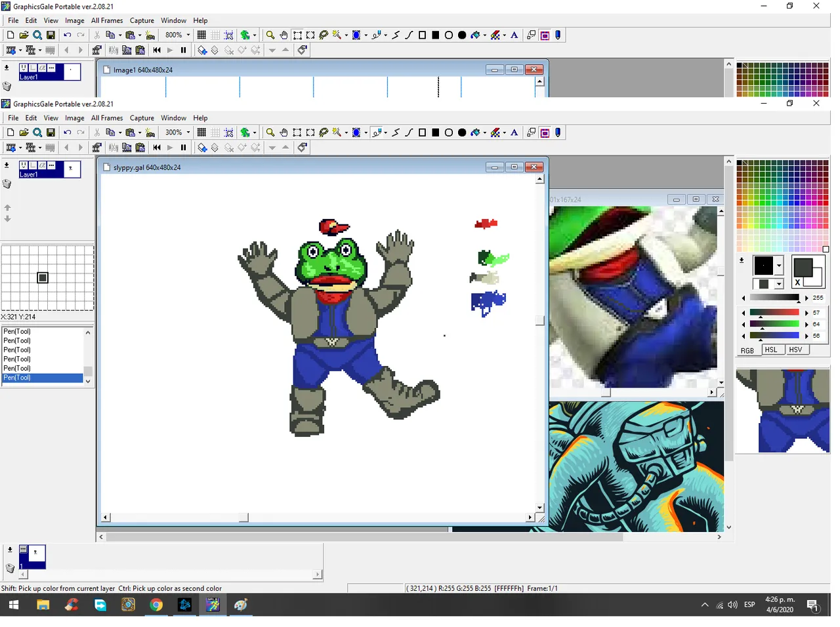Select Rectangle selection tool in front window
The height and width of the screenshot is (627, 840).
(297, 132)
